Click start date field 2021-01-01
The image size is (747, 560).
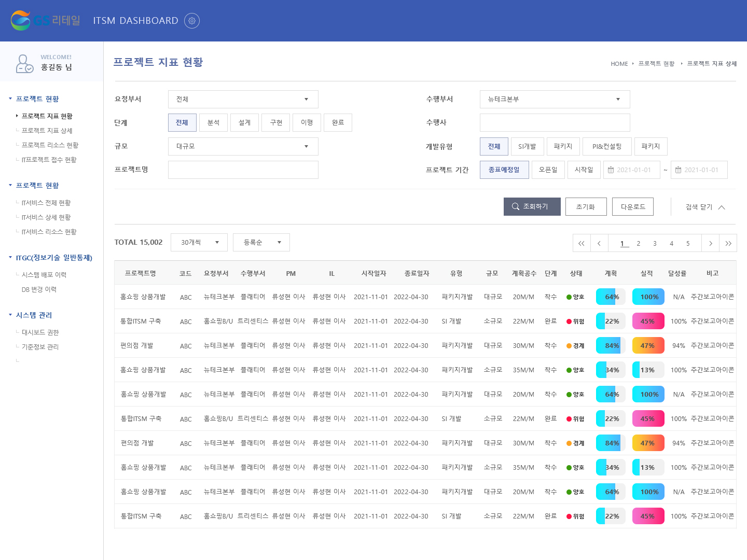coord(632,170)
